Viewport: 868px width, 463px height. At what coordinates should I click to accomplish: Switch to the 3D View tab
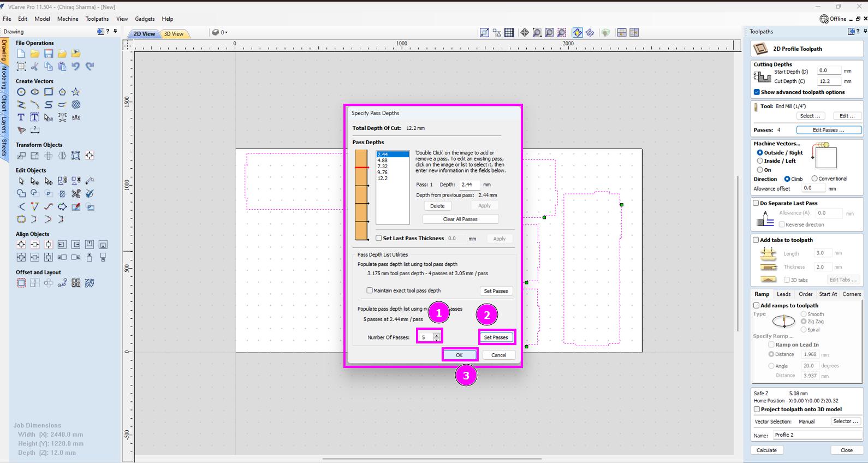[x=174, y=34]
